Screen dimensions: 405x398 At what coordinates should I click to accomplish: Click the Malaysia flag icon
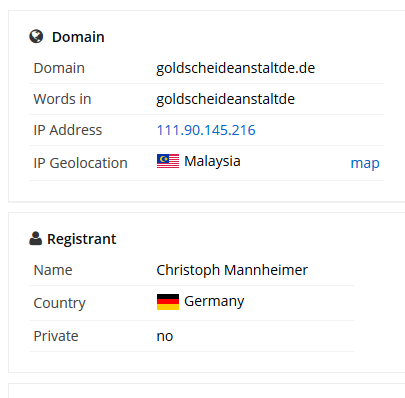(x=168, y=161)
